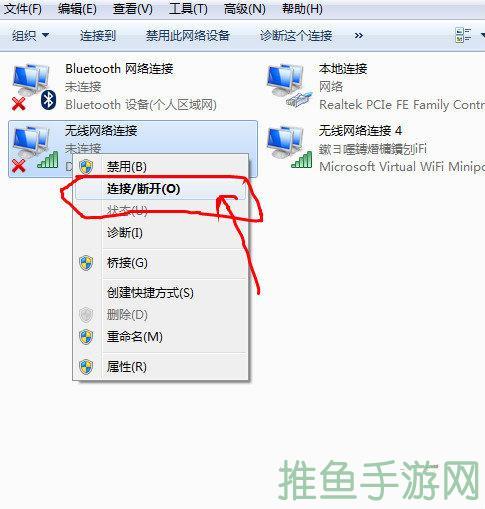Image resolution: width=485 pixels, height=509 pixels.
Task: Select the Bluetooth 网络连接 adapter icon
Action: point(33,87)
